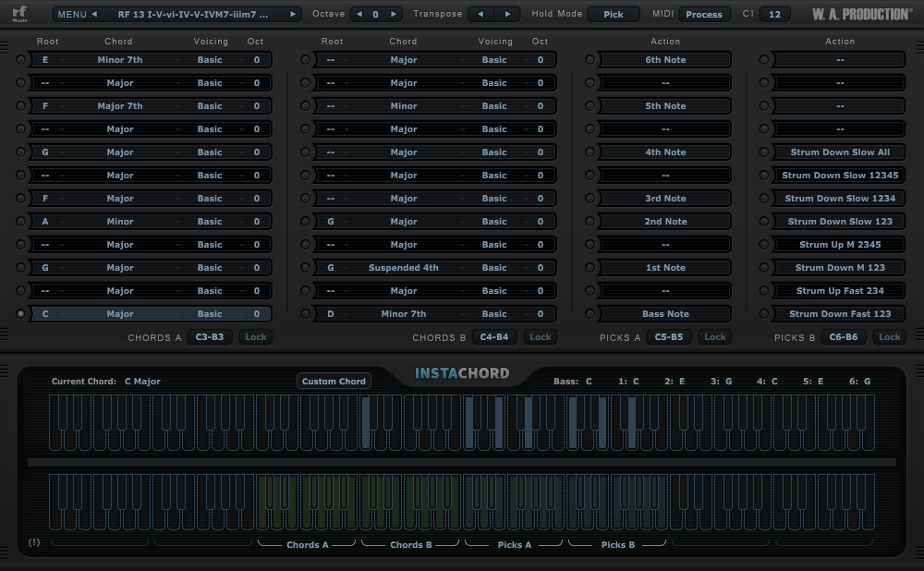Select the radio button for the 6th Note action

[x=590, y=59]
